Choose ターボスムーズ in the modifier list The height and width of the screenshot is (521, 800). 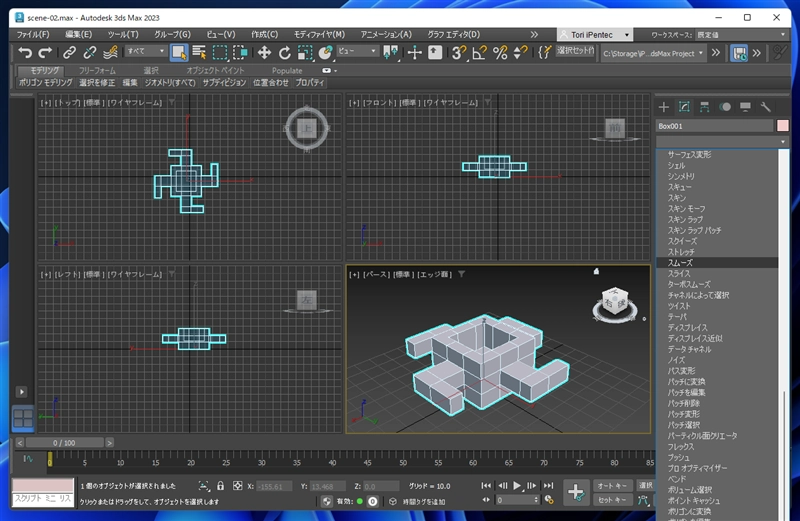[717, 284]
